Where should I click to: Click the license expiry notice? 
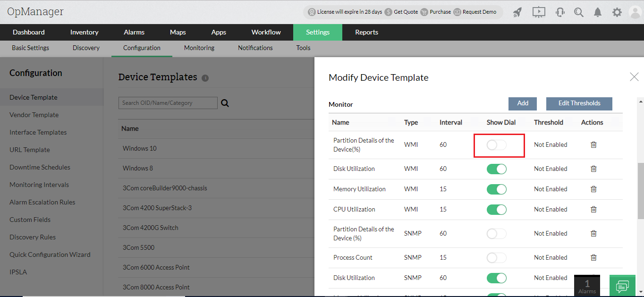point(345,12)
